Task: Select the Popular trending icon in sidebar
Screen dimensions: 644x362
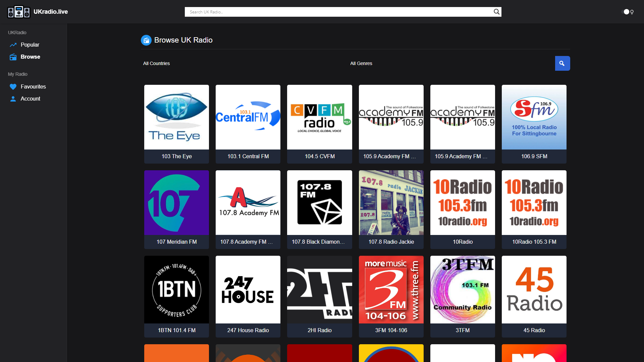Action: [13, 44]
